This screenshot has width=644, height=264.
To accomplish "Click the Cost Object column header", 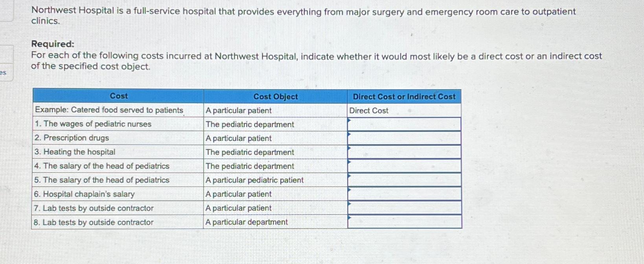I will (275, 97).
